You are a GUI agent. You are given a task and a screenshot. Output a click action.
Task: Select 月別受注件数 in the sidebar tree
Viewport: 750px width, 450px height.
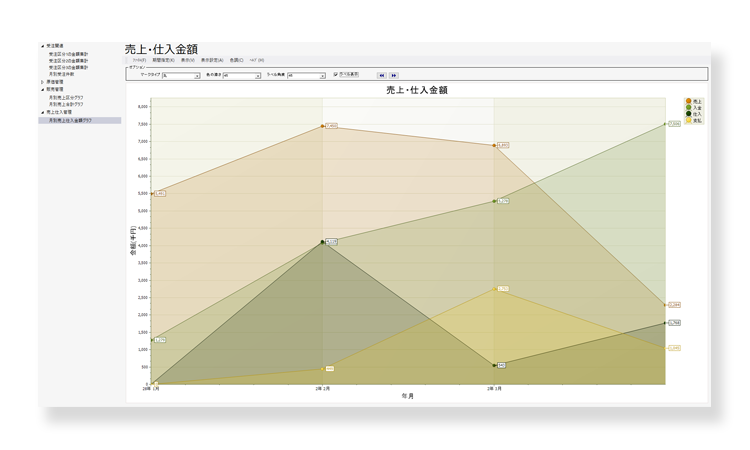point(62,73)
